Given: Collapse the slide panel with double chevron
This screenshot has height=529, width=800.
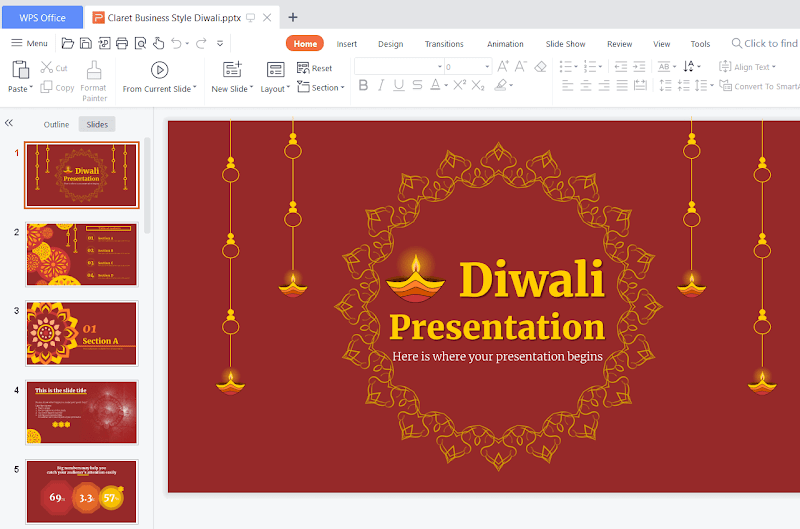Looking at the screenshot, I should pos(9,123).
